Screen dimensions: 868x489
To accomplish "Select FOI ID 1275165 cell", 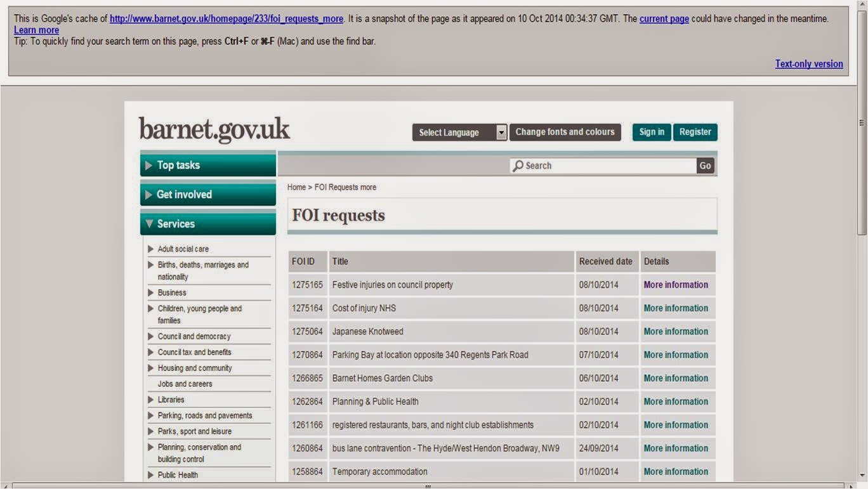I will (308, 285).
